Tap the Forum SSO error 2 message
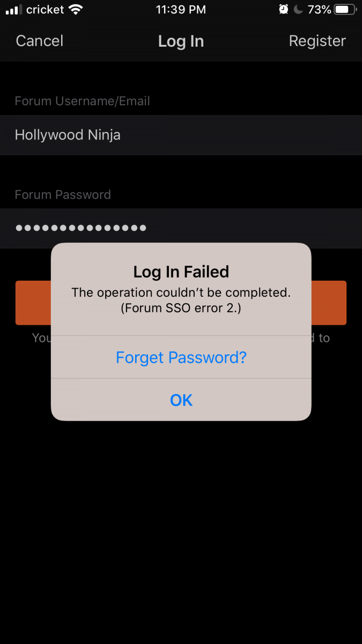The height and width of the screenshot is (644, 362). click(181, 309)
